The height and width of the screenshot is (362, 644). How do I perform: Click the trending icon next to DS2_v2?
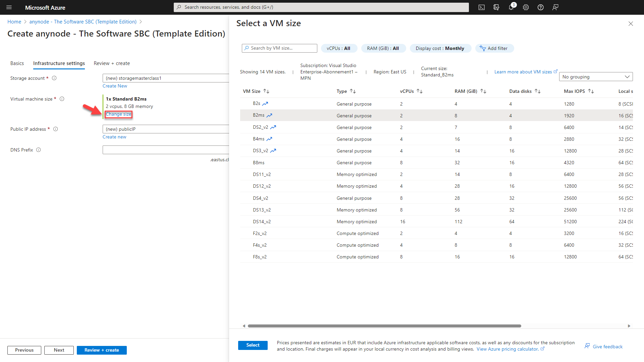[x=273, y=127]
